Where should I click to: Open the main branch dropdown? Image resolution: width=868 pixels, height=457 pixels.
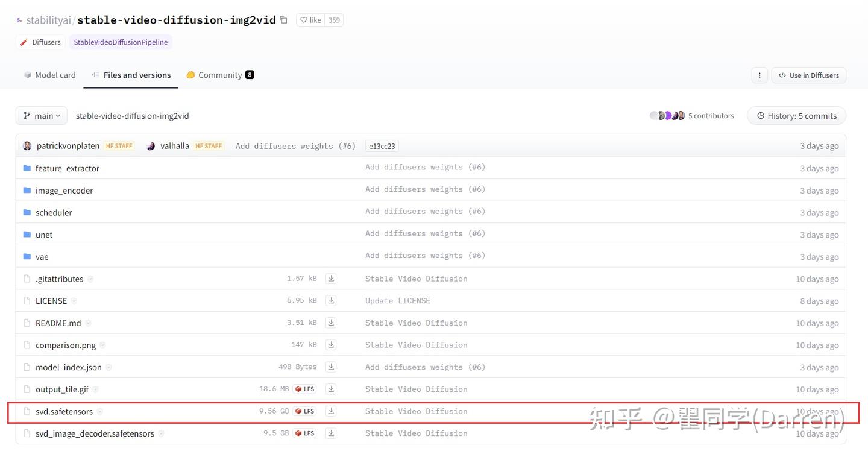(x=42, y=116)
